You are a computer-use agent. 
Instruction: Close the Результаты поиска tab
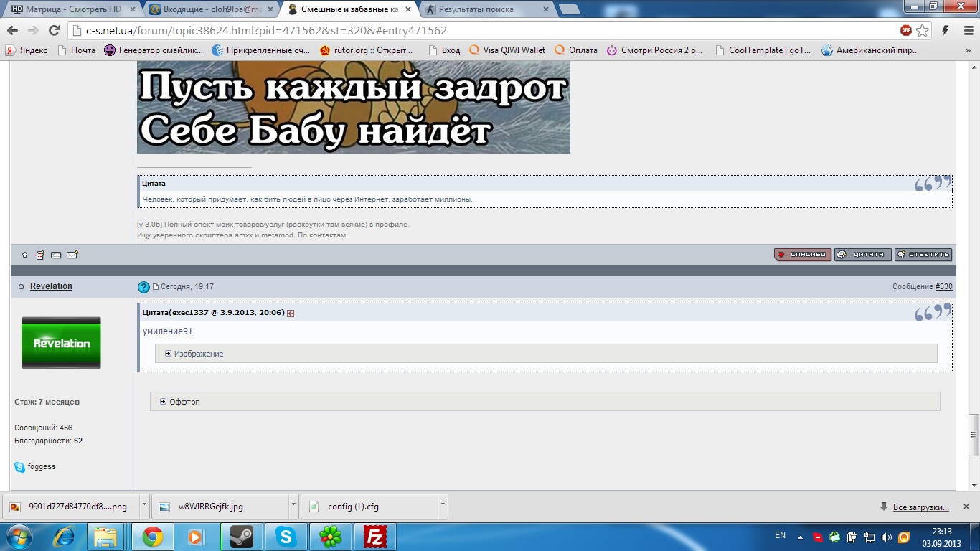(545, 9)
